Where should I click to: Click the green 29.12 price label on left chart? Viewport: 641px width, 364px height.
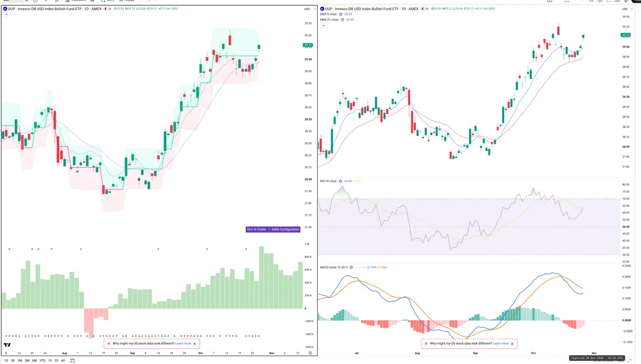pyautogui.click(x=308, y=45)
